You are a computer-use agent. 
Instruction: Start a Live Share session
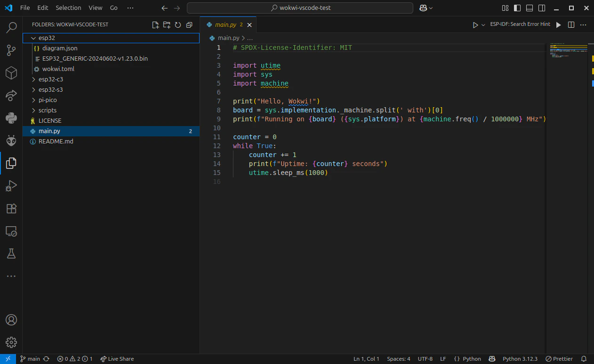click(117, 359)
